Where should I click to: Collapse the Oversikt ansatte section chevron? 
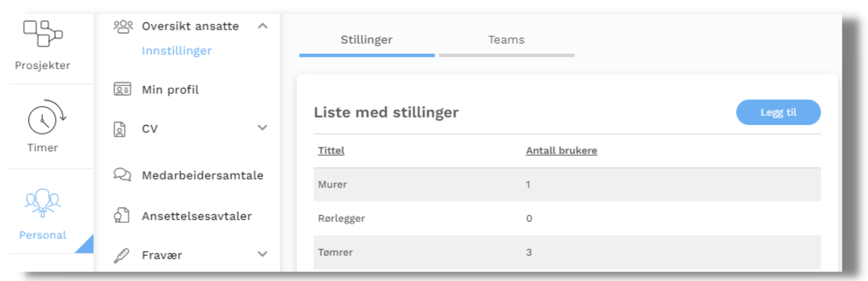pyautogui.click(x=263, y=26)
